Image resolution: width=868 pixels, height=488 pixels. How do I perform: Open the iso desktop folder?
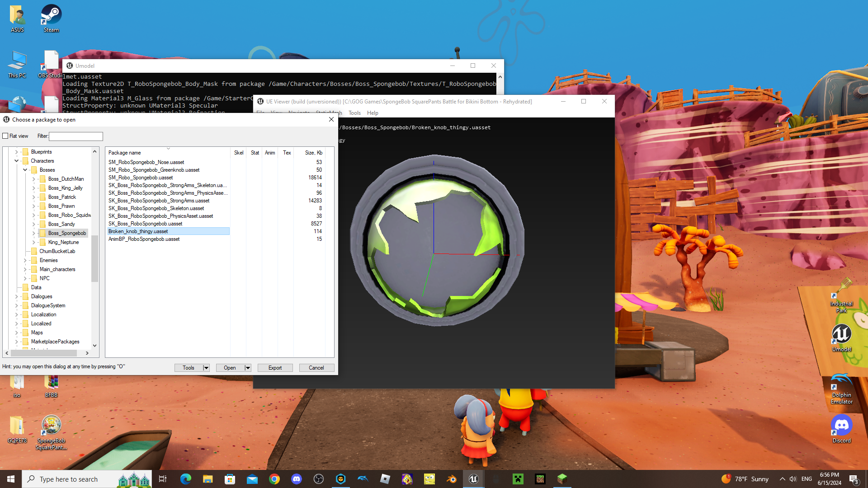(x=17, y=386)
